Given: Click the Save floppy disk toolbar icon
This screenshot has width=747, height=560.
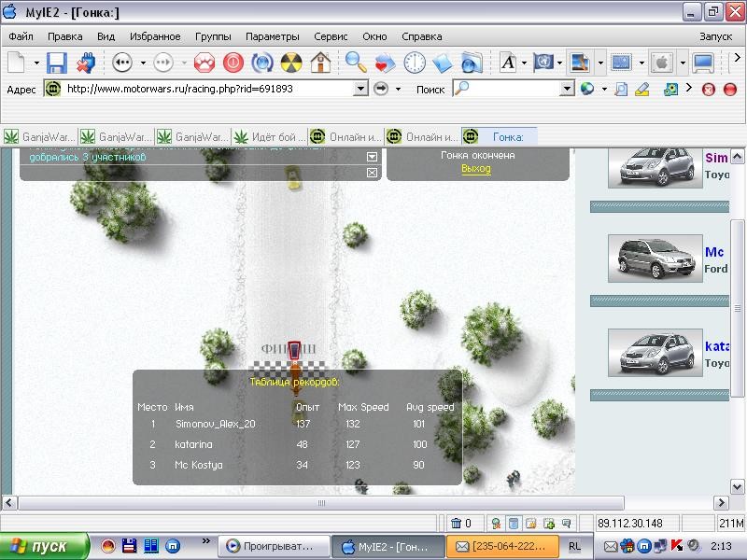Looking at the screenshot, I should coord(57,63).
